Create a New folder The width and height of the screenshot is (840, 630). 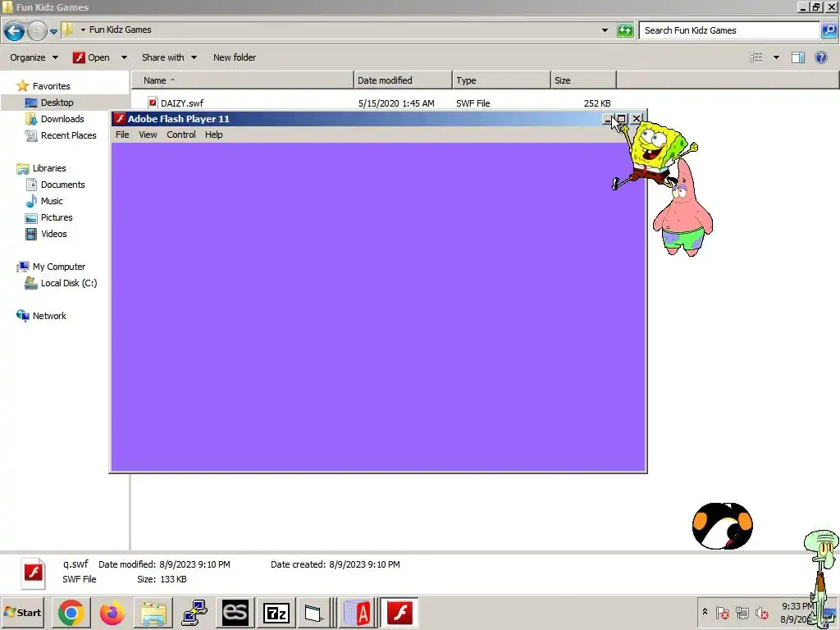click(x=234, y=57)
